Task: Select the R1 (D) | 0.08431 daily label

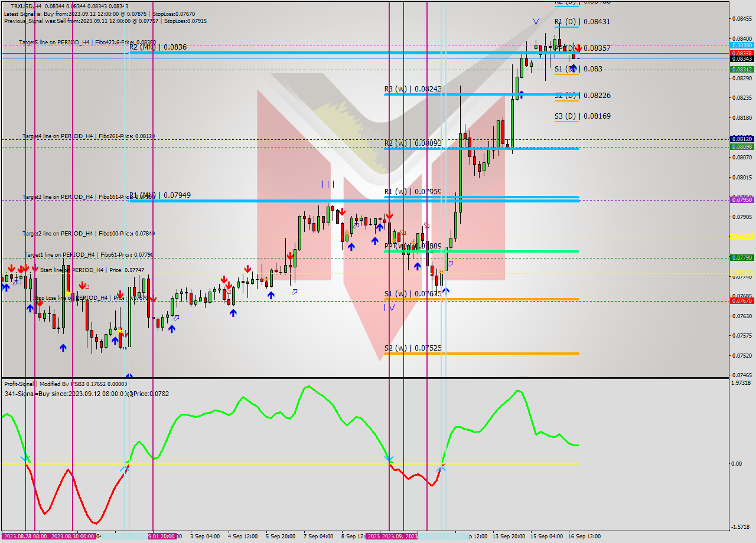Action: (x=582, y=22)
